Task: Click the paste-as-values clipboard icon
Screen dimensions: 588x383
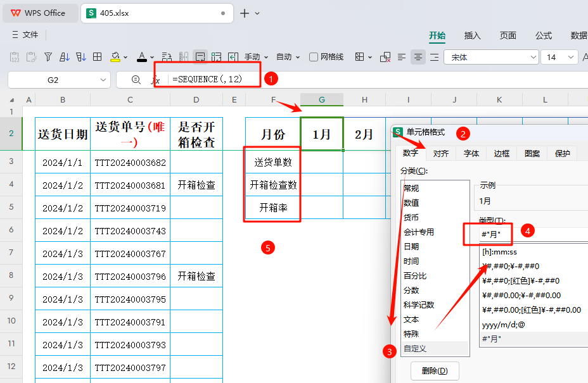Action: (x=14, y=58)
